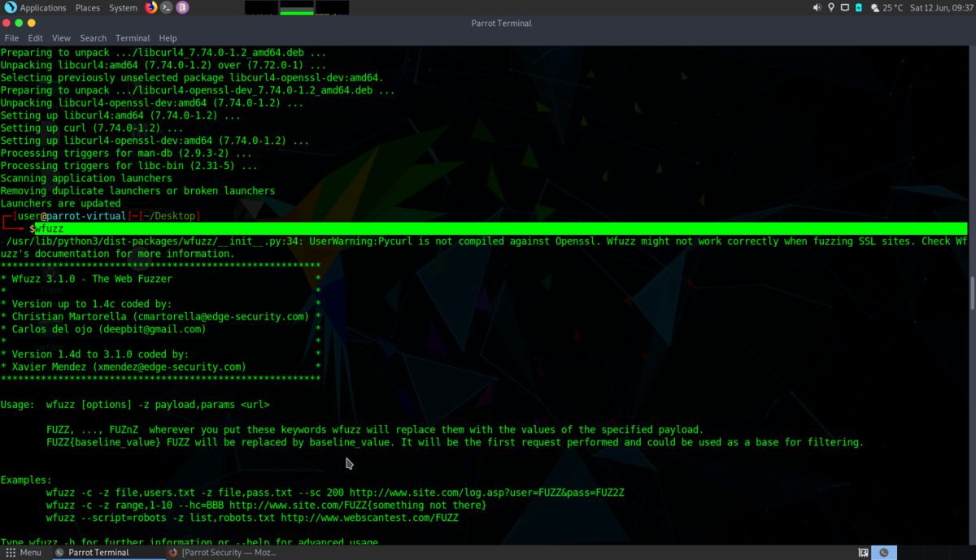Click the middle system monitor graph with green bar
This screenshot has height=560, width=976.
(x=296, y=7)
